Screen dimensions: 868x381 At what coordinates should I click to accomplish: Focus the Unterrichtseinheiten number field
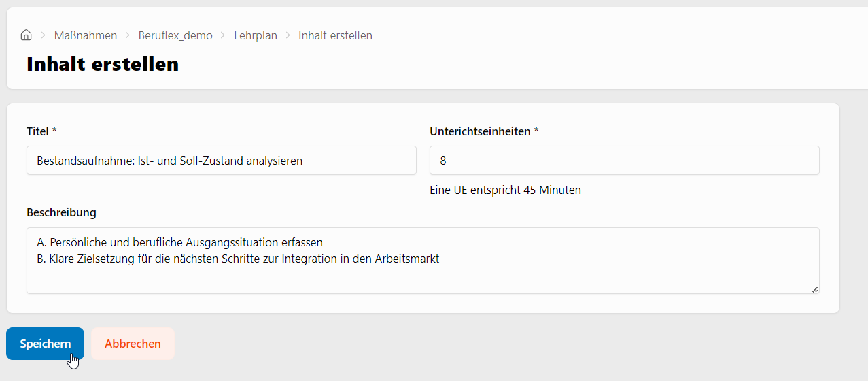tap(625, 161)
